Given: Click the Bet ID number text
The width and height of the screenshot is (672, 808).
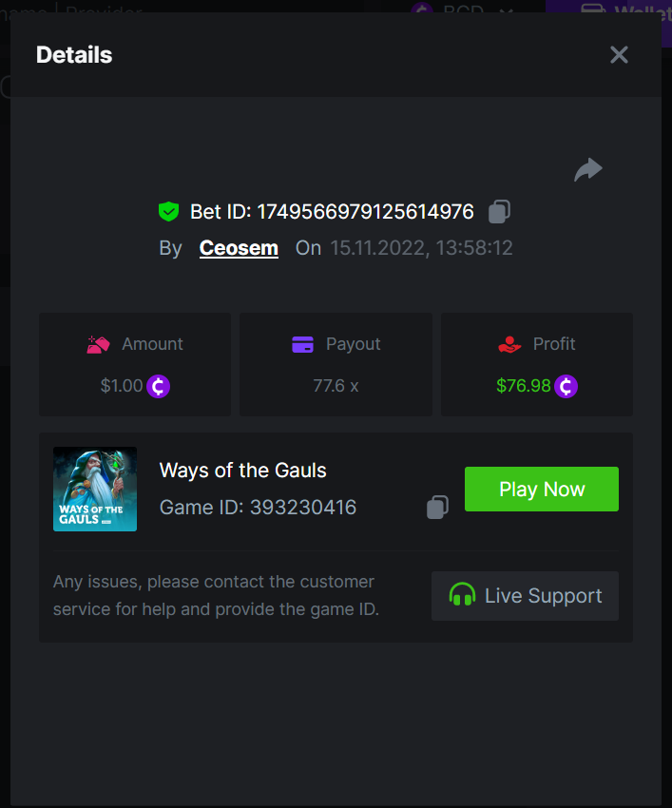Looking at the screenshot, I should pyautogui.click(x=365, y=212).
